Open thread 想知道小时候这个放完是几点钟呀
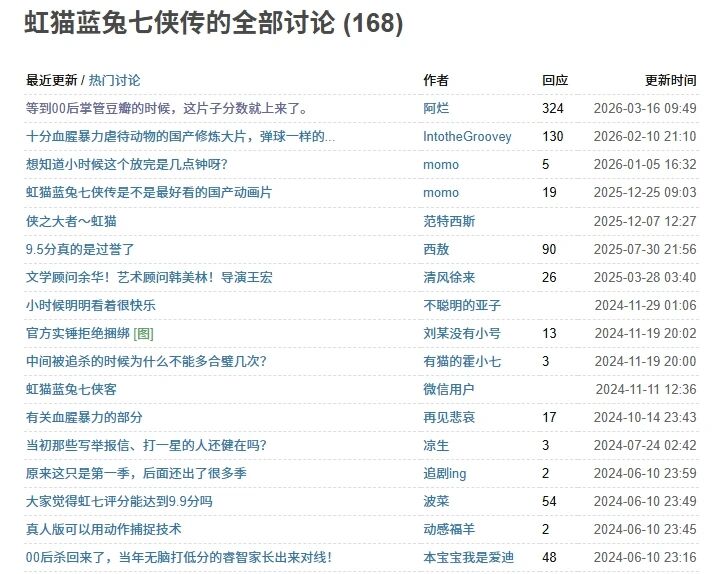This screenshot has height=574, width=718. [x=126, y=164]
